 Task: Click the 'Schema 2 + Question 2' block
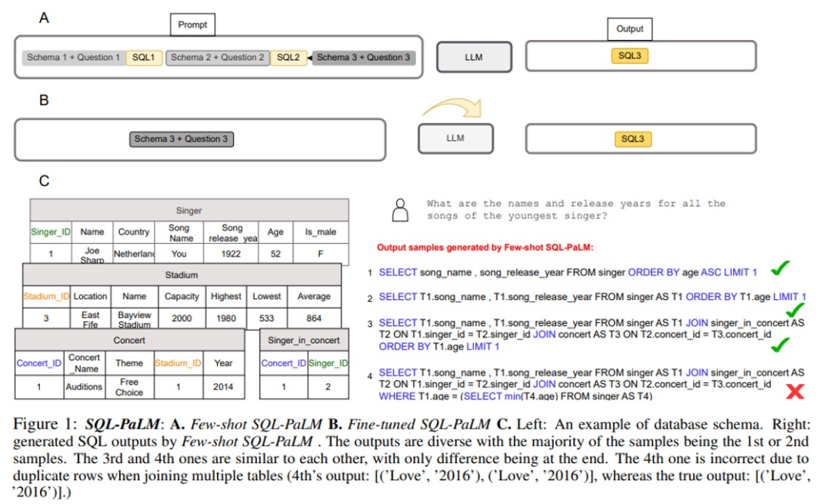coord(217,57)
